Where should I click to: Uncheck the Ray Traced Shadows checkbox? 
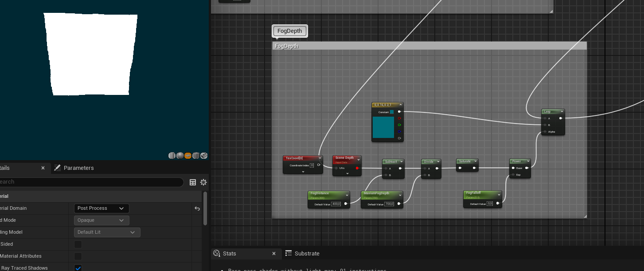pos(78,268)
